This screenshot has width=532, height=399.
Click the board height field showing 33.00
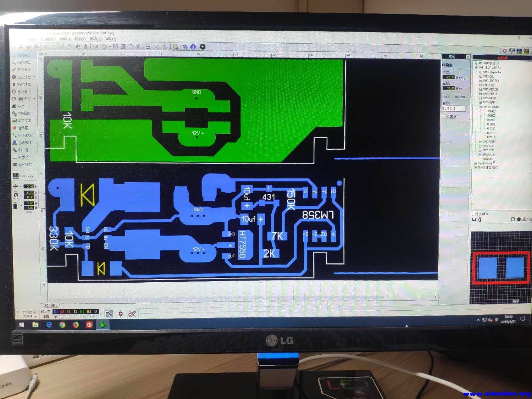(450, 88)
